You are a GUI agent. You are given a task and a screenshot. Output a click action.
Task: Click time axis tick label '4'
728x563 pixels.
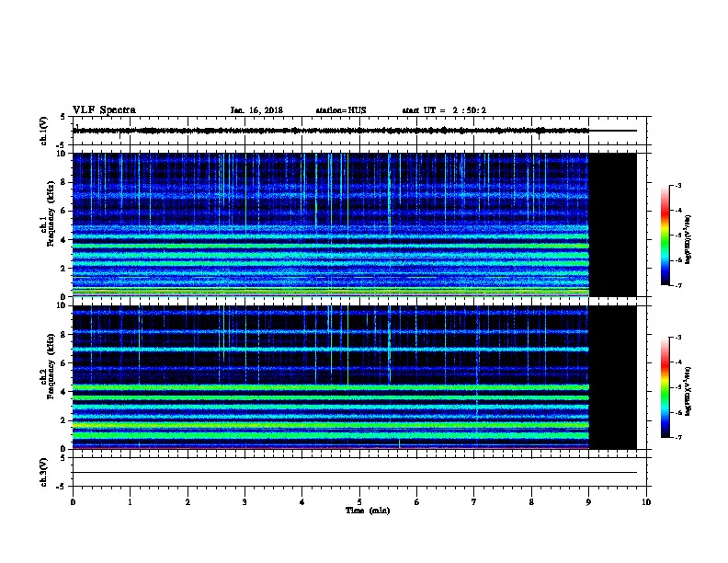point(302,501)
